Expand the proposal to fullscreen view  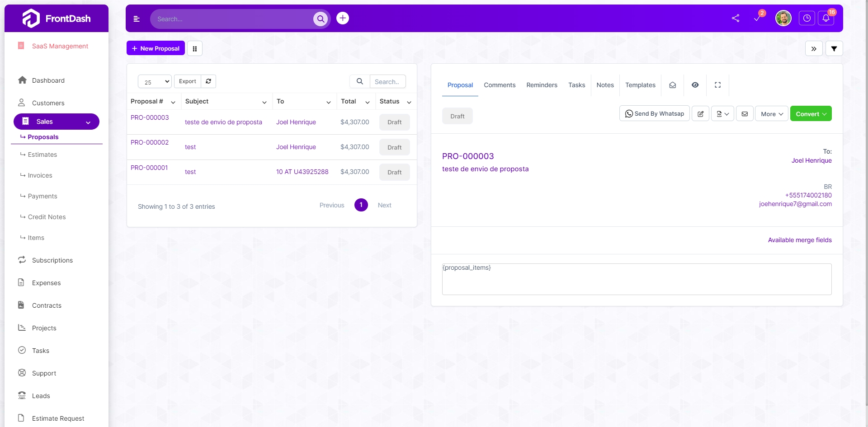tap(717, 85)
